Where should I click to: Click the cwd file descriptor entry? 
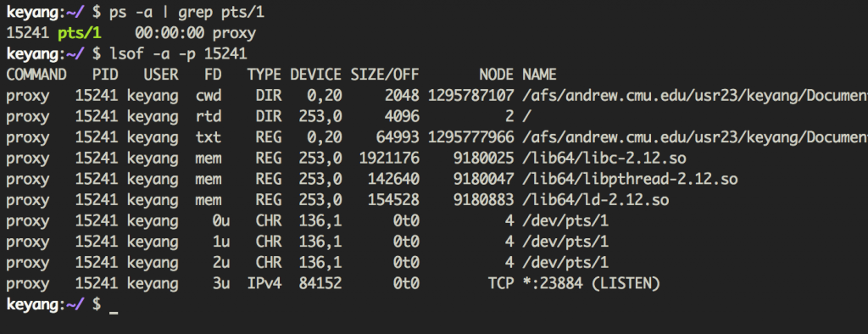click(x=209, y=96)
